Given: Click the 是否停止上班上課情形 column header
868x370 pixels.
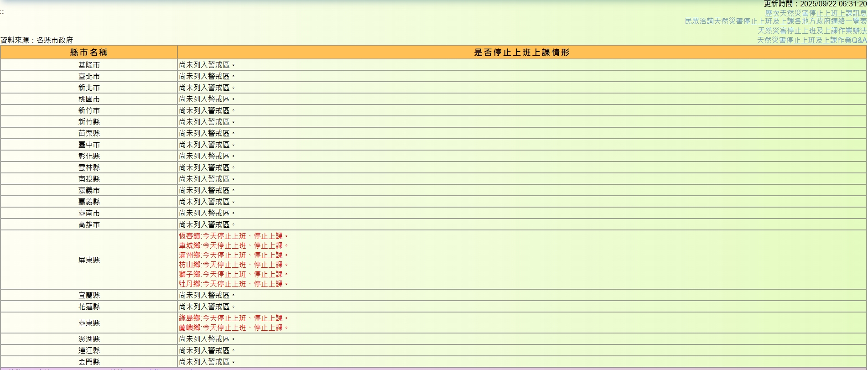Looking at the screenshot, I should tap(522, 52).
